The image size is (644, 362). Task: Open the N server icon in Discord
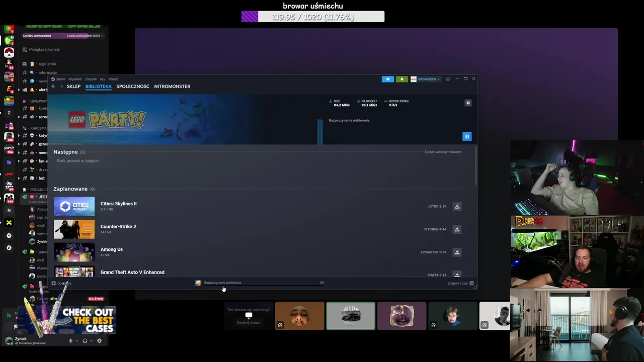pos(9,210)
